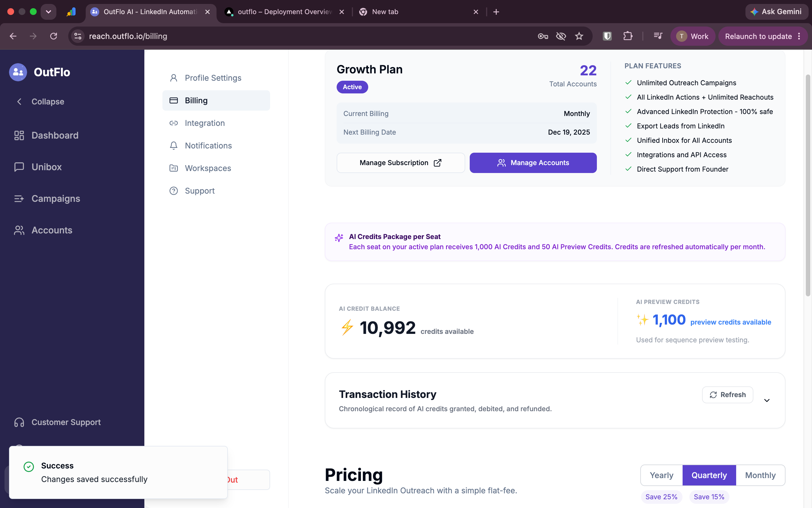812x508 pixels.
Task: Click the Save 15% label
Action: [x=709, y=497]
